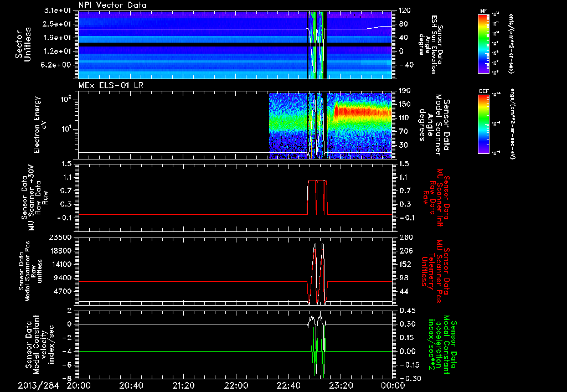Click the 22:00 time axis label
This screenshot has width=567, height=392.
236,385
